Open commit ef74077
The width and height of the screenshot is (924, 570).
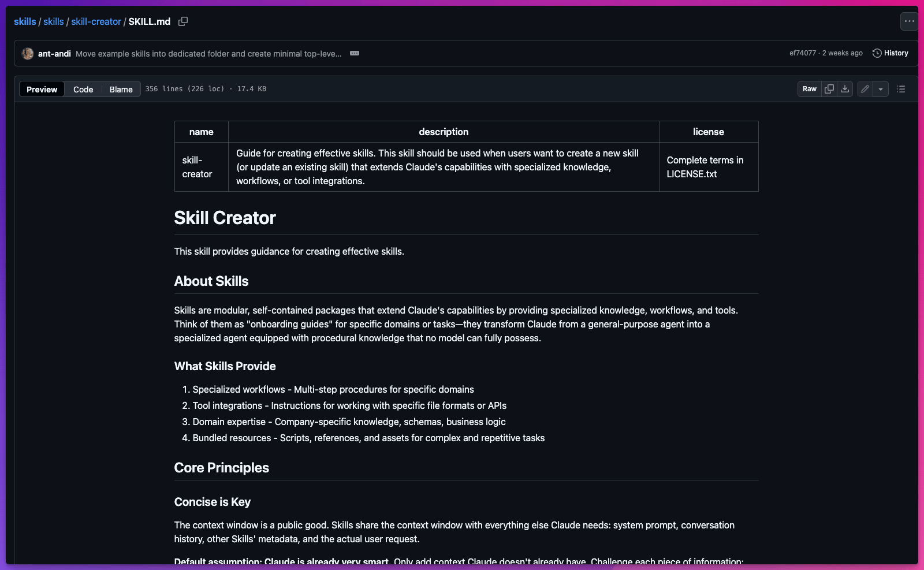click(x=803, y=53)
